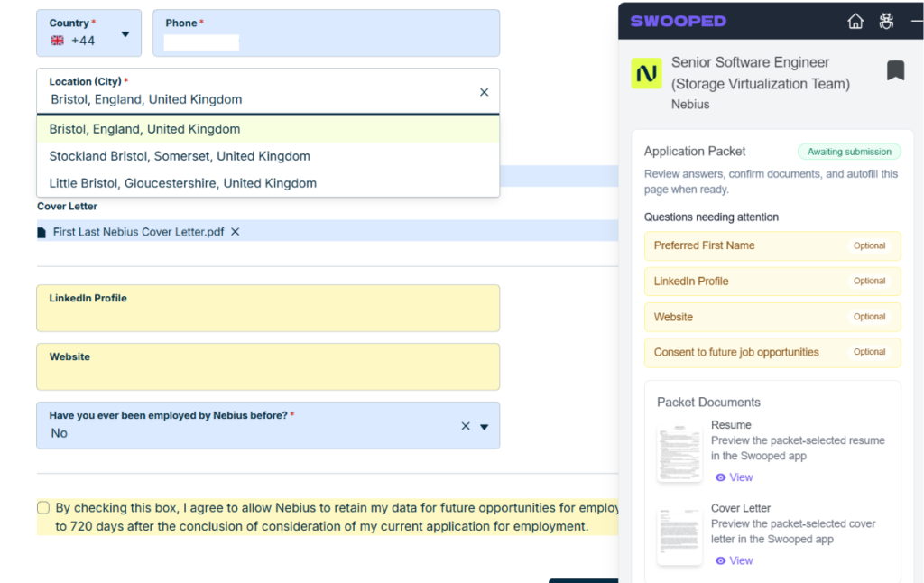Click the Resume document thumbnail

click(x=679, y=451)
